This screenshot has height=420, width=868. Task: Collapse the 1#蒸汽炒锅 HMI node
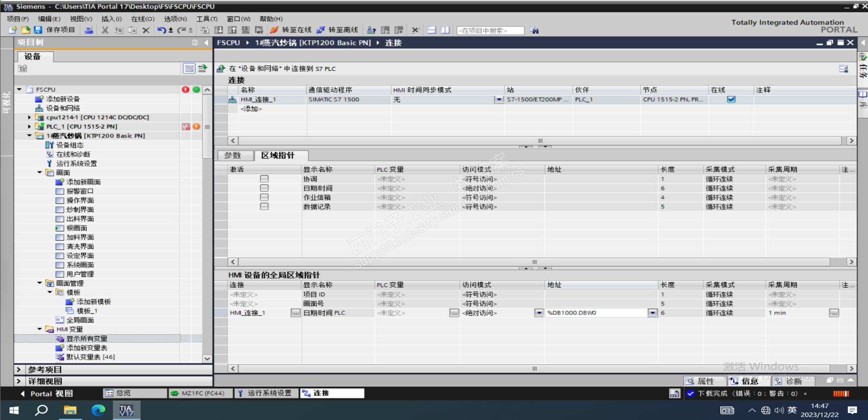click(29, 136)
